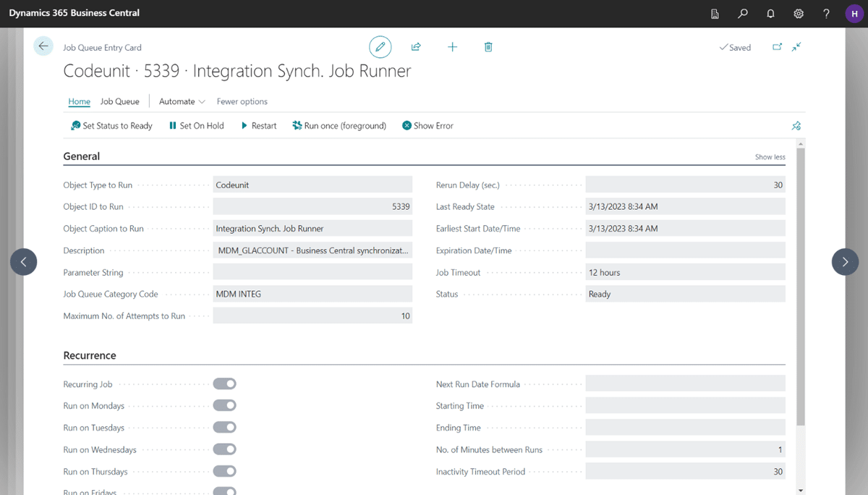
Task: Open the document lookup icon in header
Action: point(715,14)
